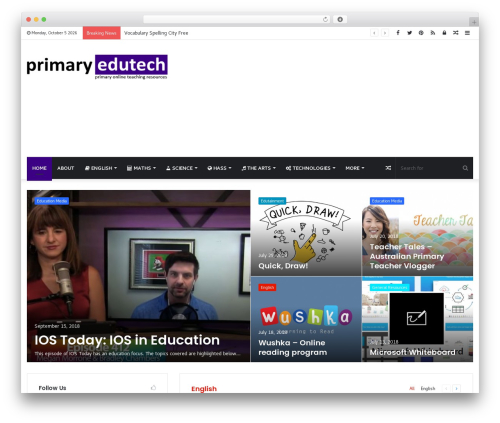Viewport: 500px width, 423px height.
Task: Click the search magnifier icon
Action: [465, 168]
